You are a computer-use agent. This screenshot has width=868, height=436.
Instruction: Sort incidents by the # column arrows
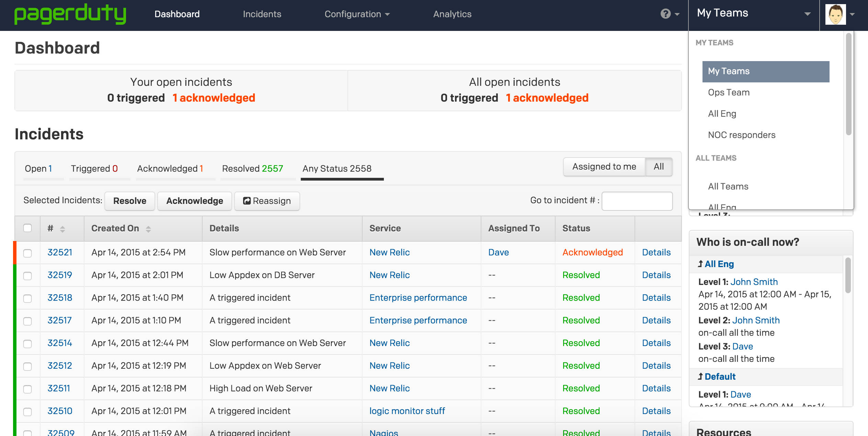point(62,229)
